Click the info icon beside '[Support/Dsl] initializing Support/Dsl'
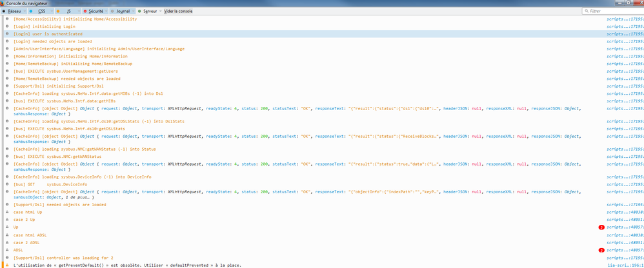The width and height of the screenshot is (644, 268). [x=6, y=86]
